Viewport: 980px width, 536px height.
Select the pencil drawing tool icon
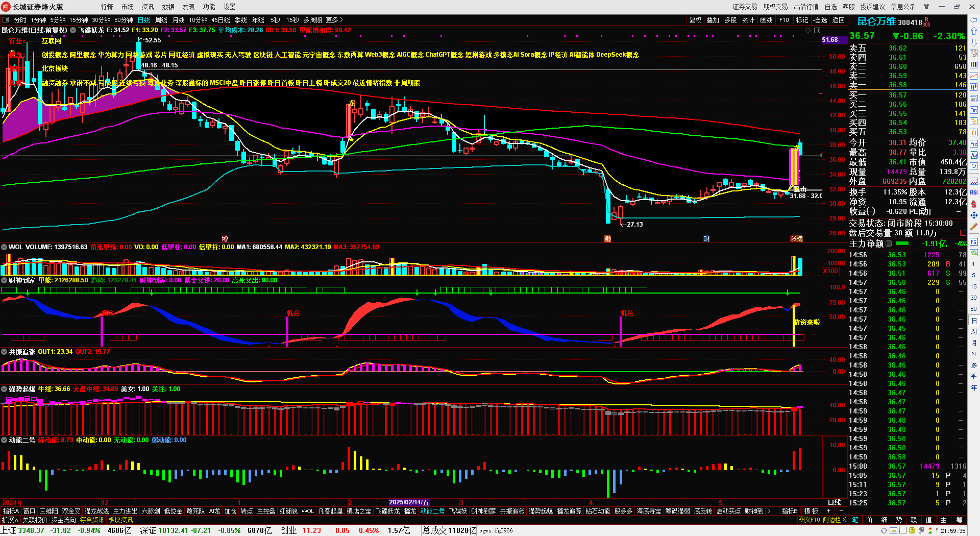973,227
